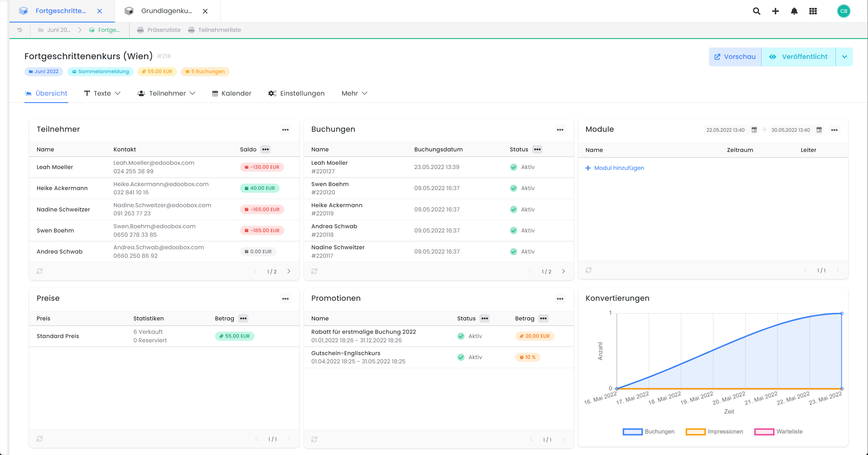
Task: Open booking #220117 of Nadine Schweitzer
Action: click(439, 252)
